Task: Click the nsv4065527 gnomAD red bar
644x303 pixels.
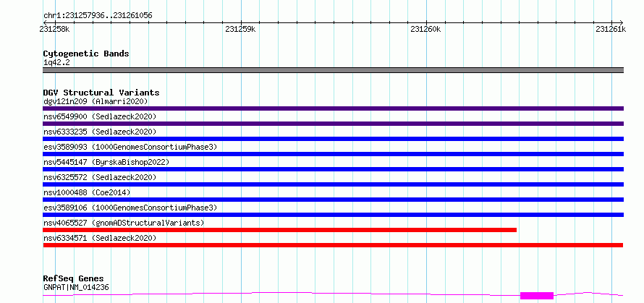Action: pyautogui.click(x=280, y=230)
